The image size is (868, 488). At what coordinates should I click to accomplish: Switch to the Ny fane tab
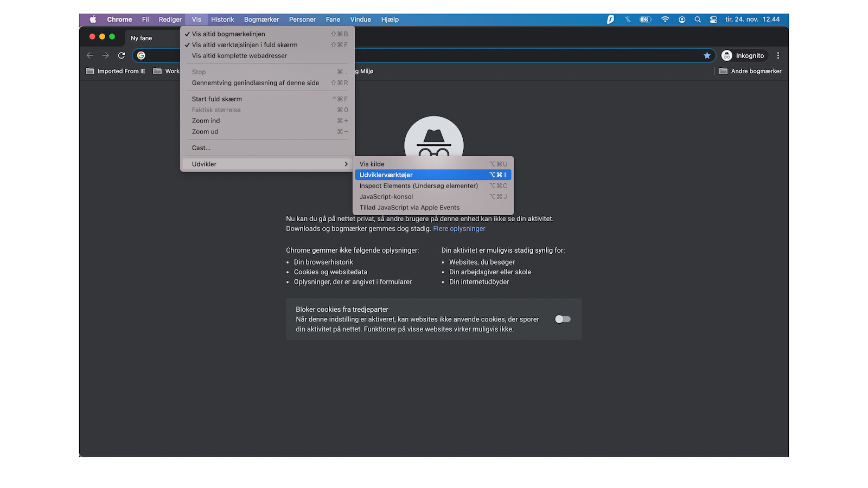click(x=141, y=38)
